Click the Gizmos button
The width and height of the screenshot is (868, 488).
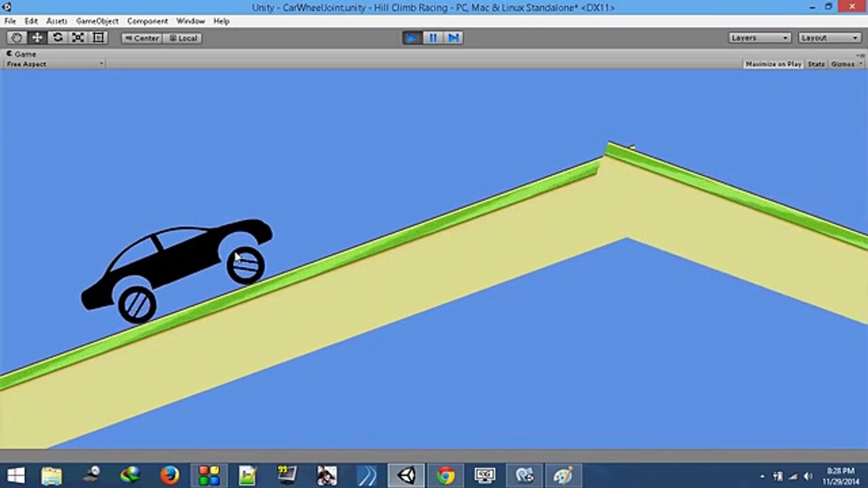tap(843, 64)
